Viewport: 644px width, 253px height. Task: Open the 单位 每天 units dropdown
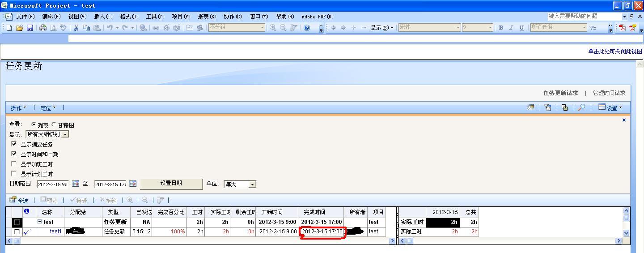pyautogui.click(x=252, y=184)
